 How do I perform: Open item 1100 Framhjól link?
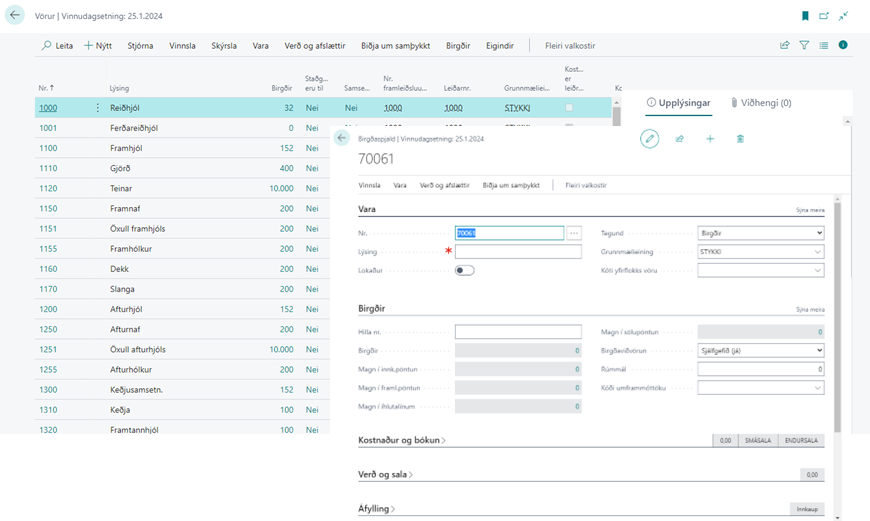click(x=48, y=148)
